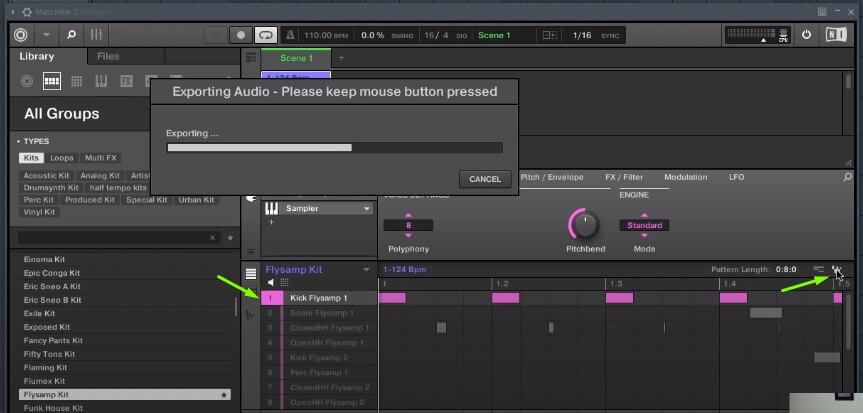Click the follow playhead icon in header
This screenshot has height=413, width=863.
click(549, 35)
